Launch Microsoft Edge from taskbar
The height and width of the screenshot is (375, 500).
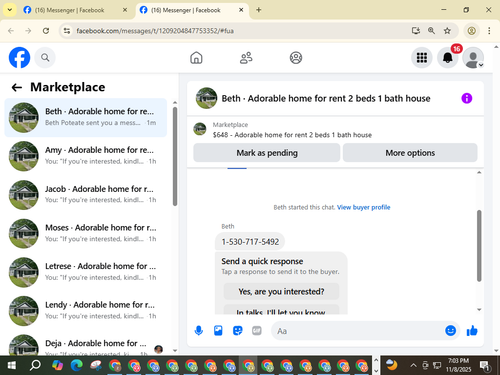coord(77,366)
